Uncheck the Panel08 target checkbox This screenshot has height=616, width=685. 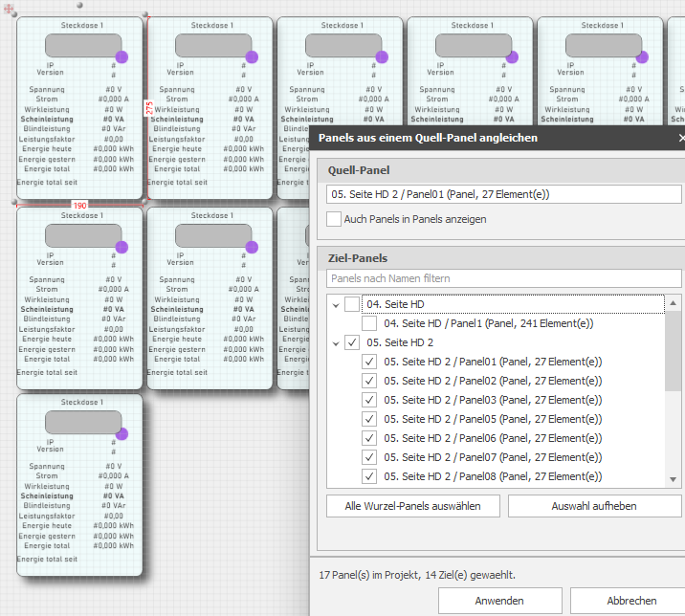369,476
